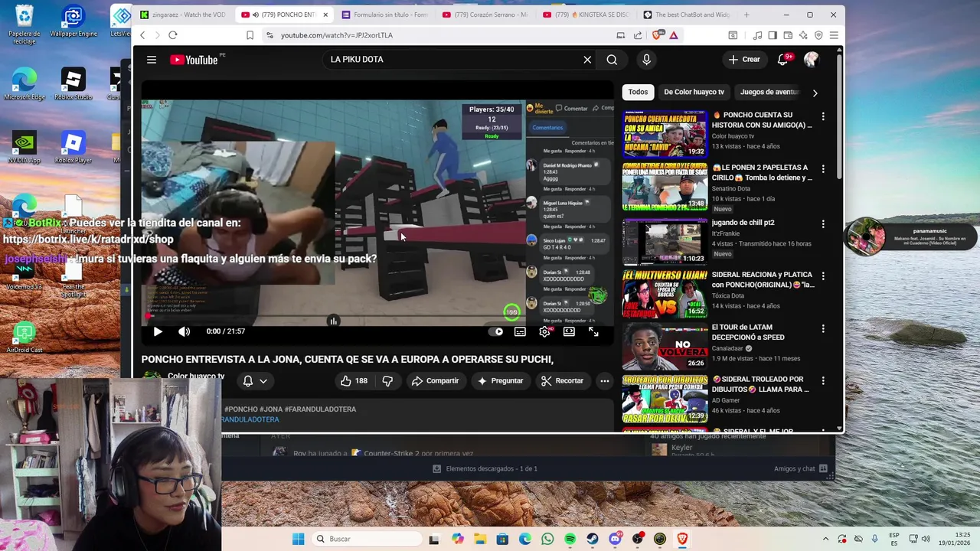Viewport: 980px width, 551px height.
Task: Open jugando de chill pt2 thumbnail
Action: pyautogui.click(x=665, y=241)
